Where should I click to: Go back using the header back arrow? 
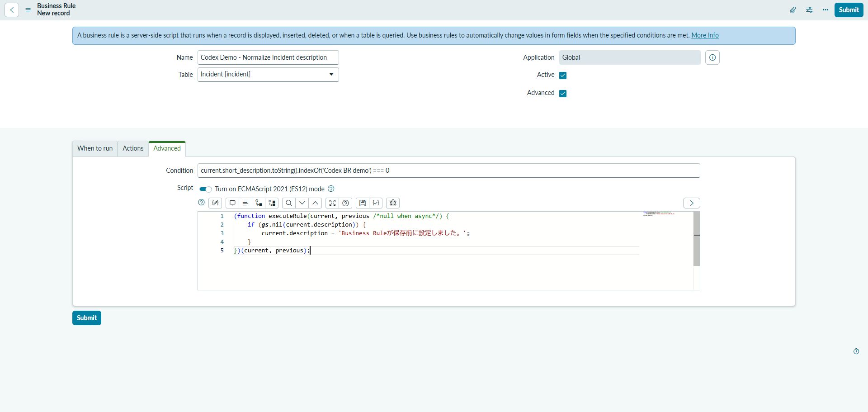(12, 10)
